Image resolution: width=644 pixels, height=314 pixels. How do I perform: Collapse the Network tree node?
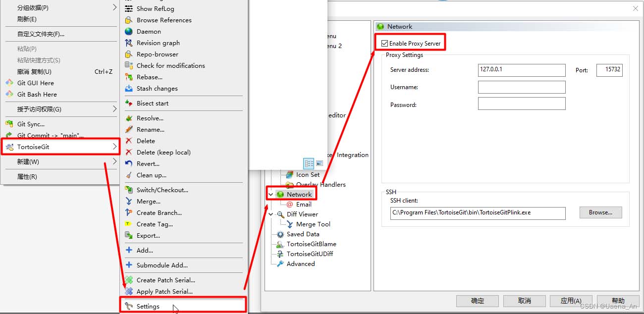(x=270, y=194)
